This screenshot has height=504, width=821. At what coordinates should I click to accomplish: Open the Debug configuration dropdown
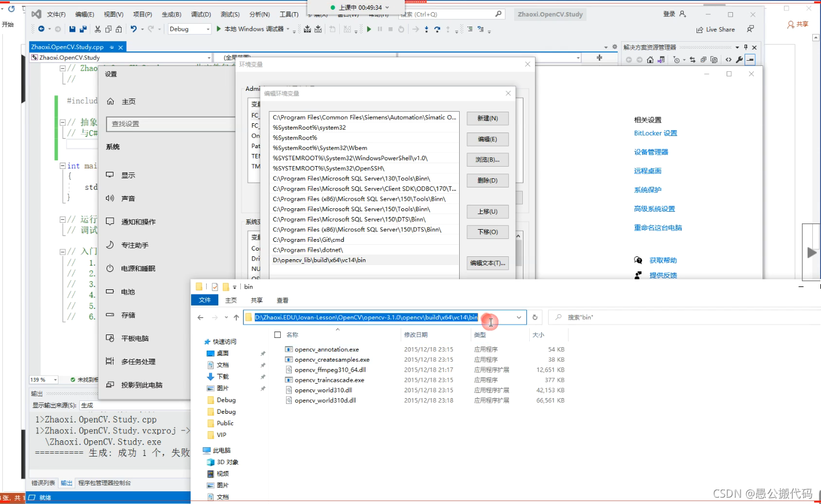[x=208, y=29]
